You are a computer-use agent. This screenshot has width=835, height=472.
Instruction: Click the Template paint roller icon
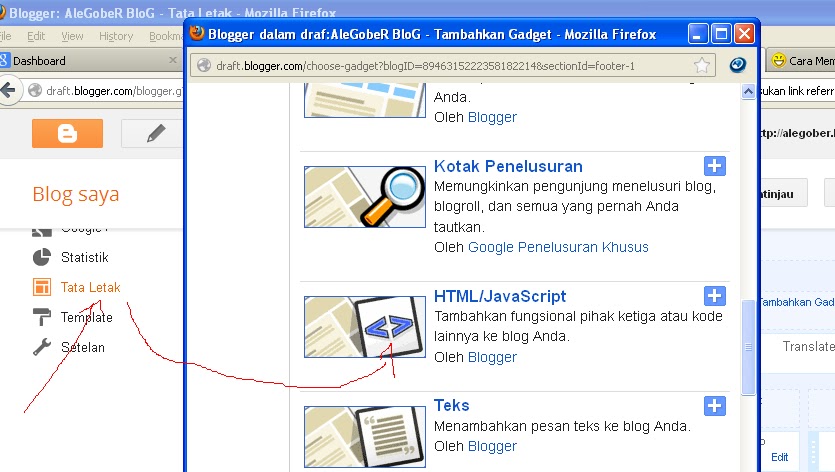point(42,317)
